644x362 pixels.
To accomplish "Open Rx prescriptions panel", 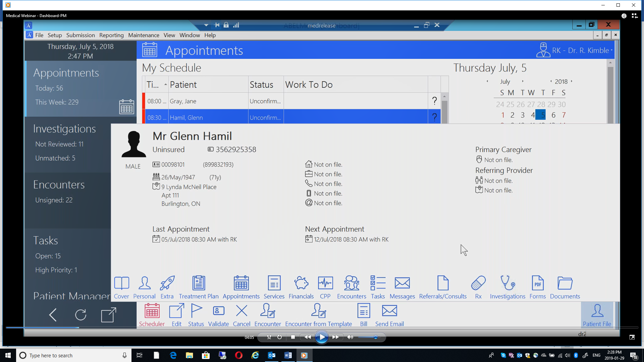I will point(478,287).
